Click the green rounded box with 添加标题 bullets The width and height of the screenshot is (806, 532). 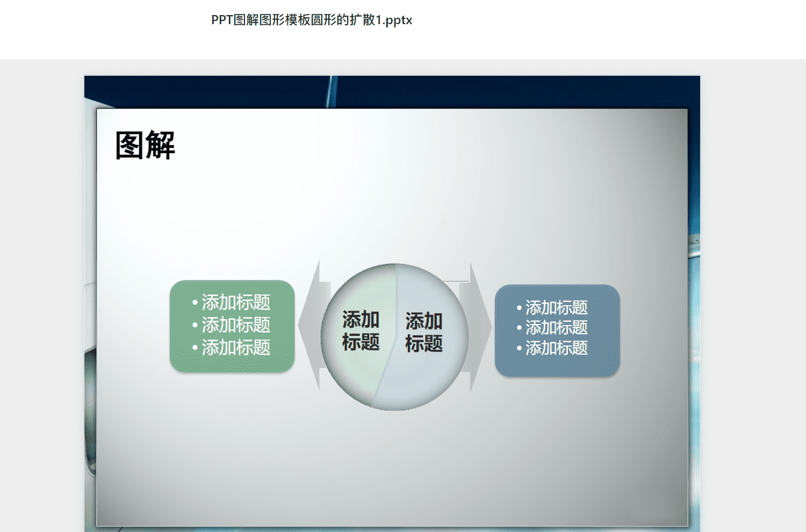(232, 326)
